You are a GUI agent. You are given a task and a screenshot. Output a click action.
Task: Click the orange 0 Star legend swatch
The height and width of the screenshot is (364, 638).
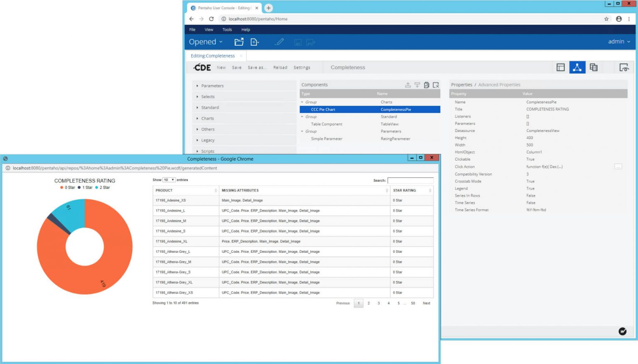pyautogui.click(x=62, y=187)
